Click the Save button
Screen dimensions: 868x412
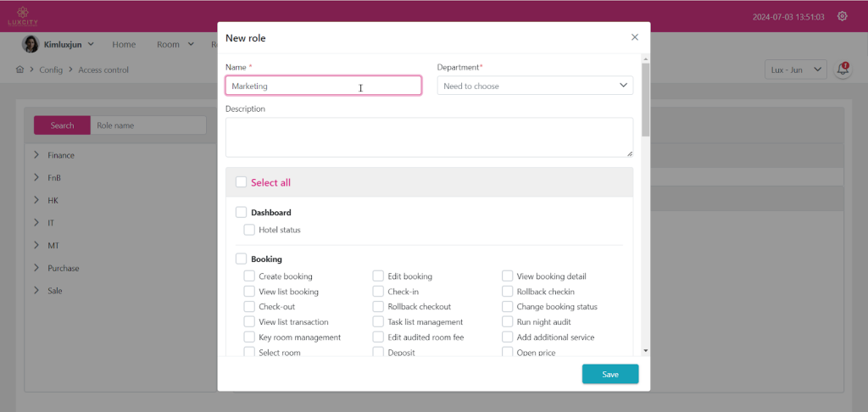pos(609,374)
